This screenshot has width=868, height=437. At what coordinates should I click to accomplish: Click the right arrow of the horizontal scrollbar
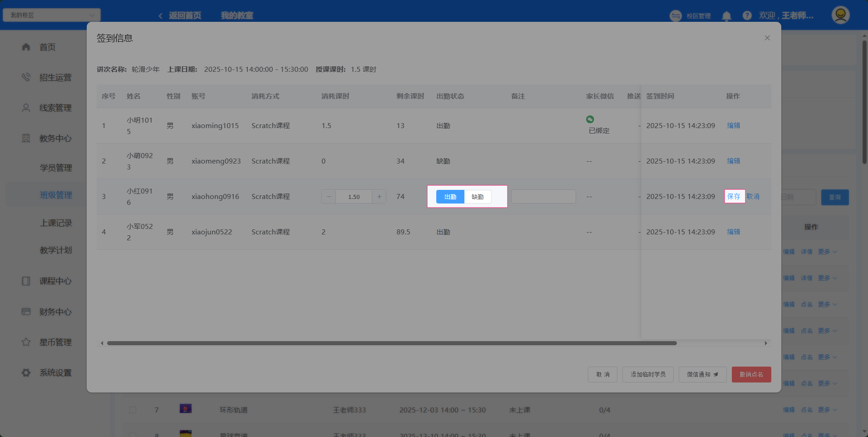[x=766, y=343]
